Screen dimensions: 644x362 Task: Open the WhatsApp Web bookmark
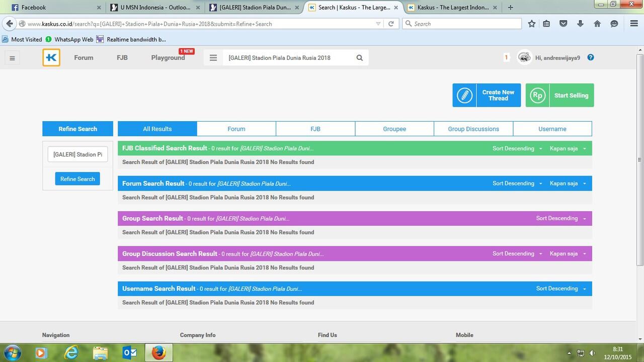[69, 39]
